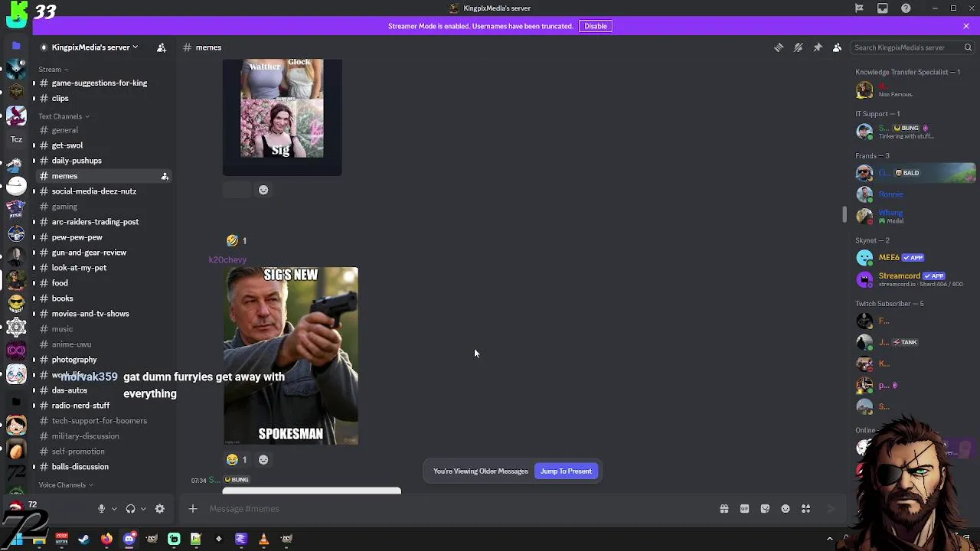The image size is (980, 551).
Task: Open microphone input options arrow
Action: pyautogui.click(x=114, y=509)
